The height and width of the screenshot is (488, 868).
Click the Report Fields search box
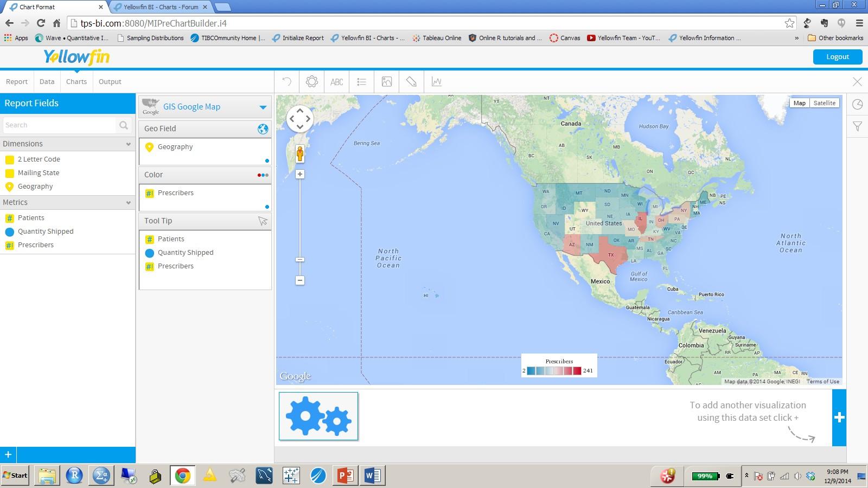point(60,125)
